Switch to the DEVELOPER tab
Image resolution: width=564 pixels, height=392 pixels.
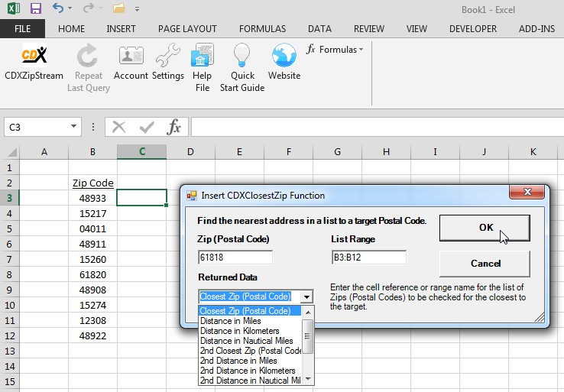click(473, 29)
